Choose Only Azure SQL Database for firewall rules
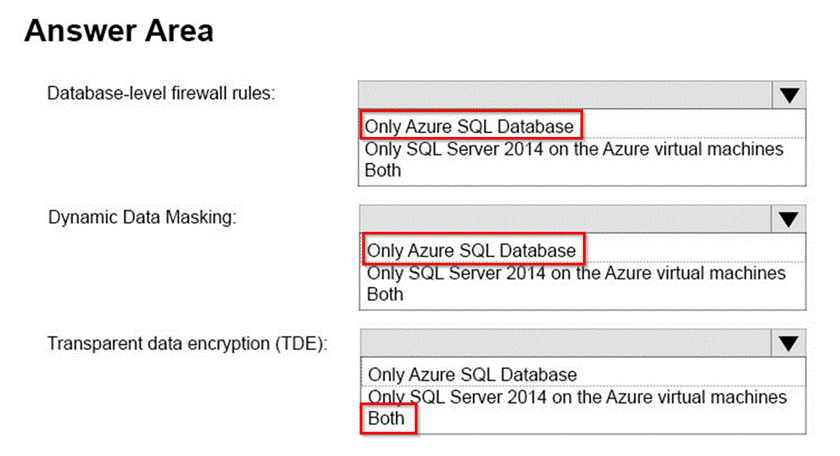This screenshot has width=840, height=456. click(470, 126)
